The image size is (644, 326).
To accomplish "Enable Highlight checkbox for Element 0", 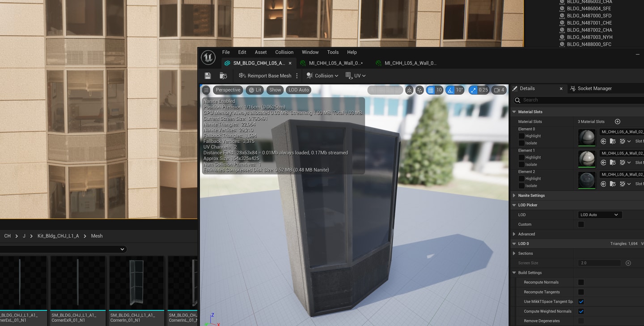I will (521, 136).
